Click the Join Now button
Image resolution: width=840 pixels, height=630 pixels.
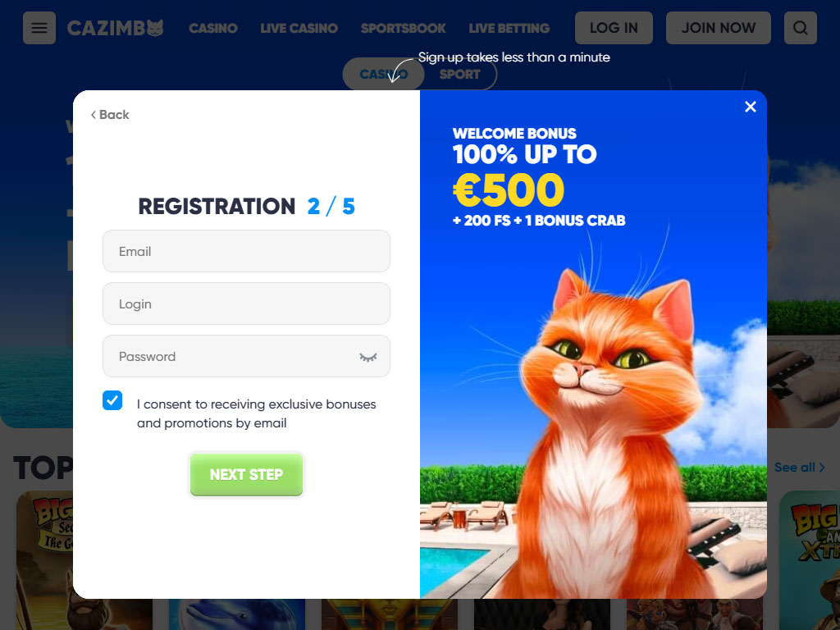719,28
